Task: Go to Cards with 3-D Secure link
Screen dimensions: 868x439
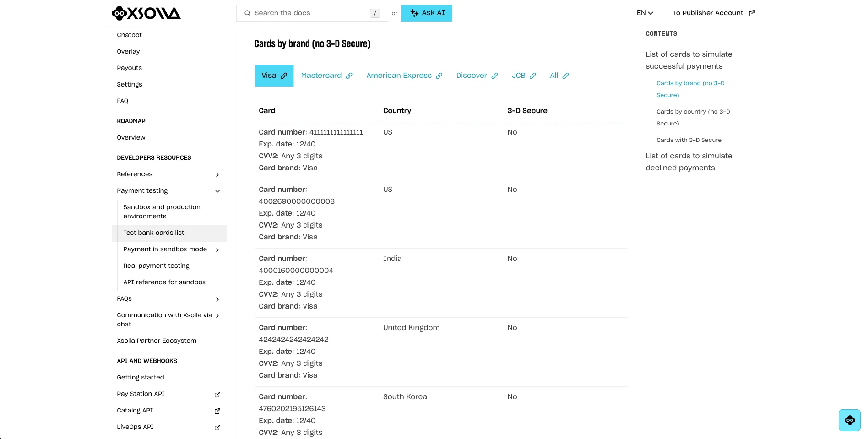Action: click(689, 140)
